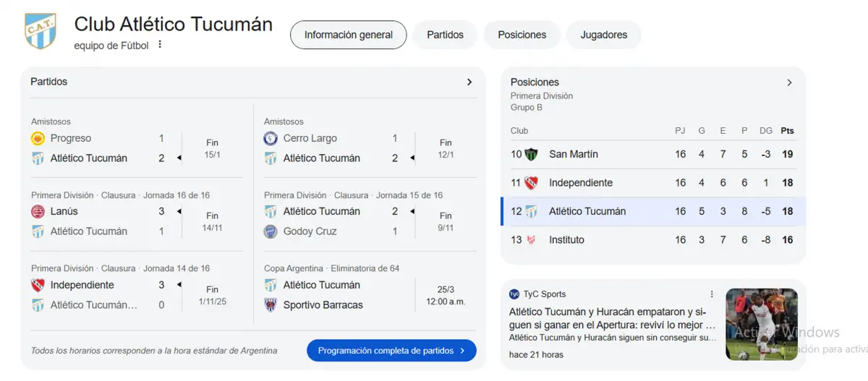Image resolution: width=868 pixels, height=381 pixels.
Task: Select the Posiciones tab at top
Action: coord(522,35)
